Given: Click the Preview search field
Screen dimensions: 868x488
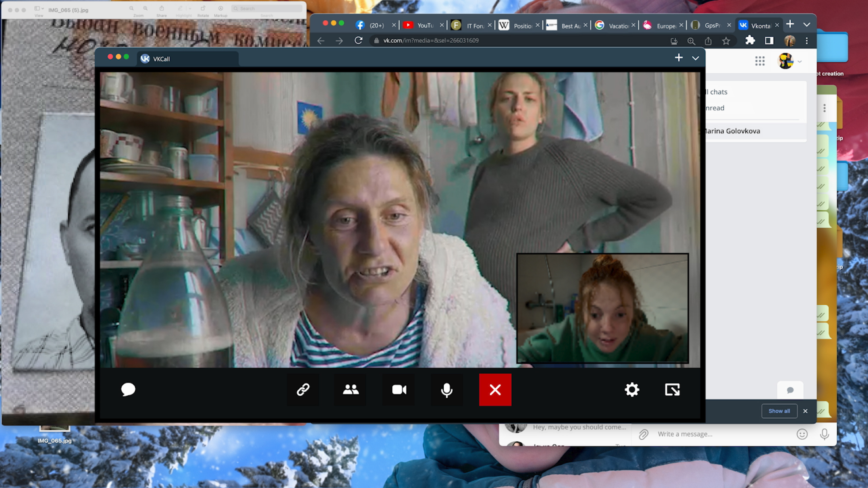Looking at the screenshot, I should coord(267,8).
